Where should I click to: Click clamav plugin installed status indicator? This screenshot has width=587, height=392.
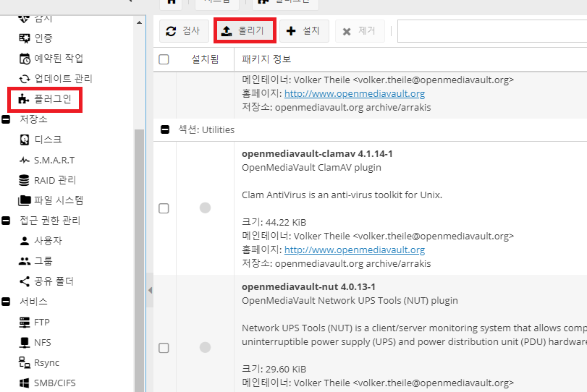[x=205, y=208]
